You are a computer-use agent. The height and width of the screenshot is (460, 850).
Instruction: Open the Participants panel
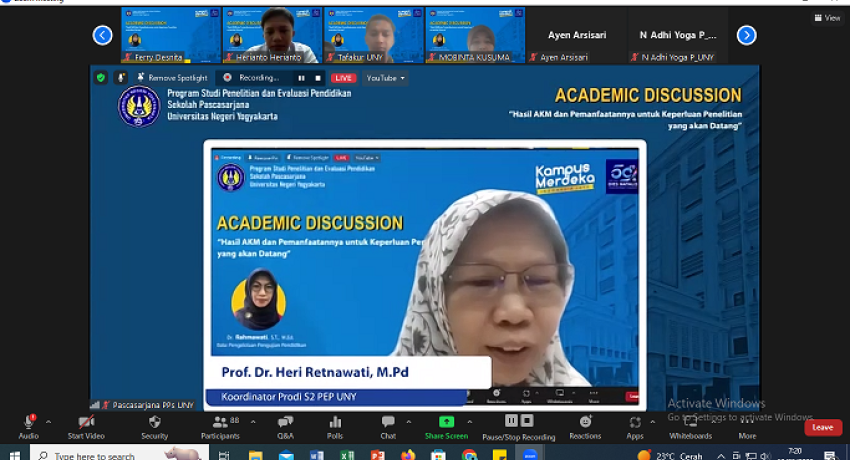pos(220,426)
